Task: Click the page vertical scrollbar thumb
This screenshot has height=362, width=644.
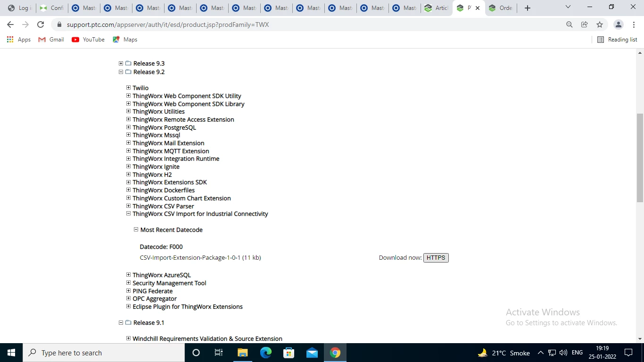Action: [x=640, y=158]
